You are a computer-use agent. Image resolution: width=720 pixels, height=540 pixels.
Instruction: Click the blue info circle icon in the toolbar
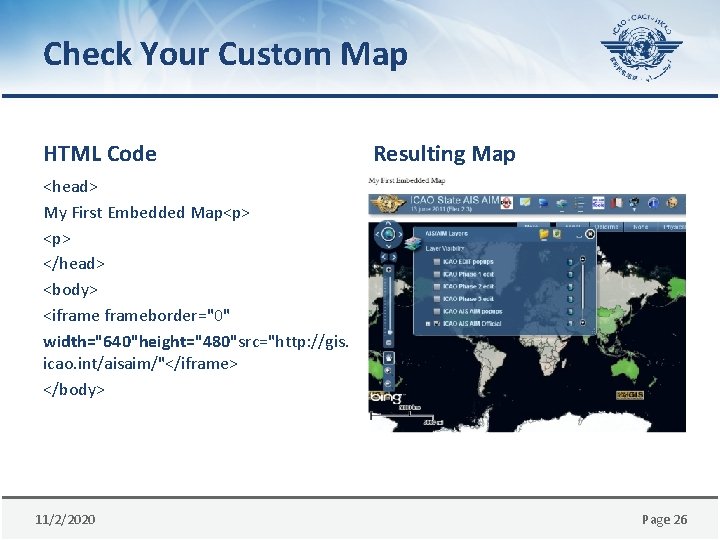pyautogui.click(x=653, y=202)
